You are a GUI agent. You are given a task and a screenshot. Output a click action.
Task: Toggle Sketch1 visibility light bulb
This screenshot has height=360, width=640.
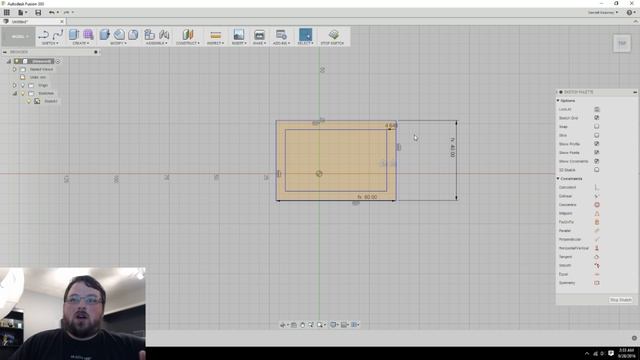point(29,101)
